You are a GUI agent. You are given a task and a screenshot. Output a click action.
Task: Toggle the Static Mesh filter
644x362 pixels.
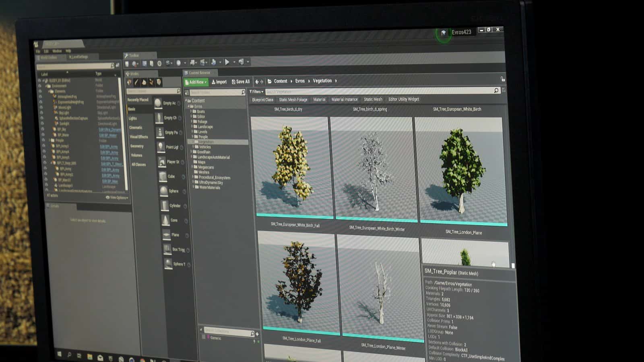click(x=373, y=99)
